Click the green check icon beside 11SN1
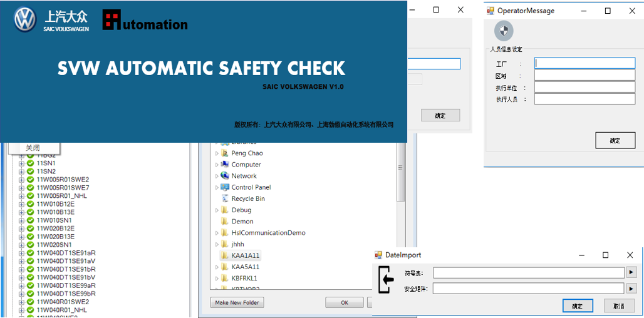The width and height of the screenshot is (644, 318). coord(31,163)
